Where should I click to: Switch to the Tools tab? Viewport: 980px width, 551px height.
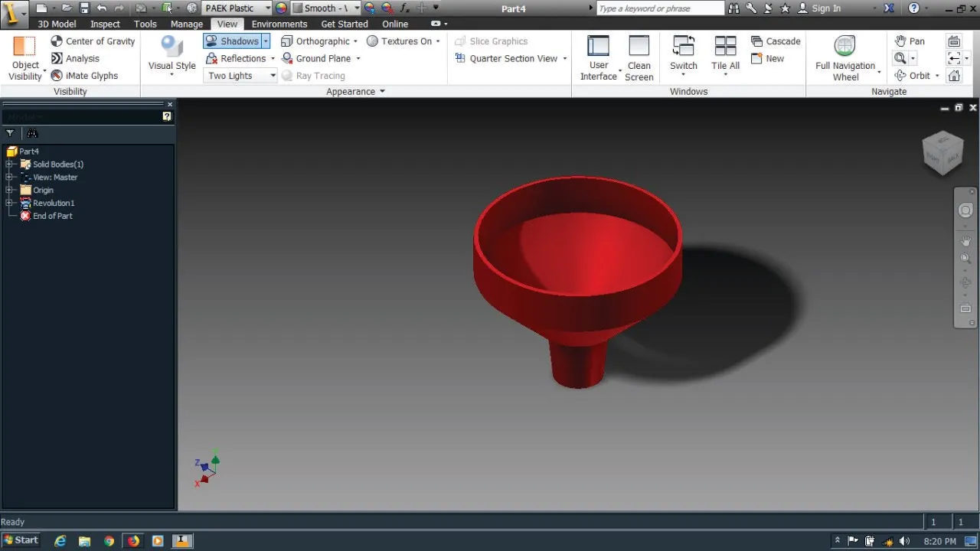click(x=145, y=24)
